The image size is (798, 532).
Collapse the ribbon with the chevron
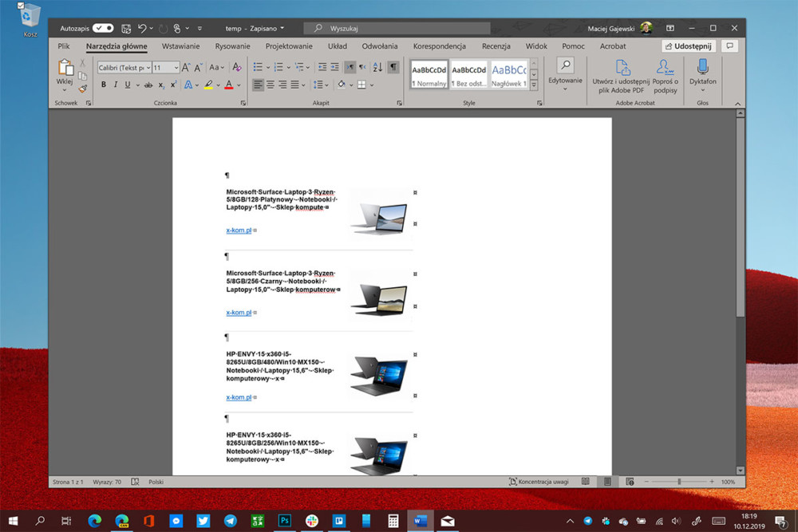737,103
